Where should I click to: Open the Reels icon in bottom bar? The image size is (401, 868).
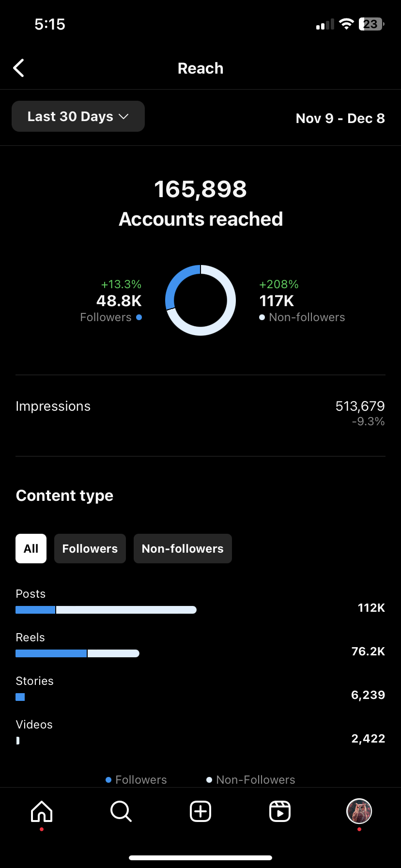(280, 811)
